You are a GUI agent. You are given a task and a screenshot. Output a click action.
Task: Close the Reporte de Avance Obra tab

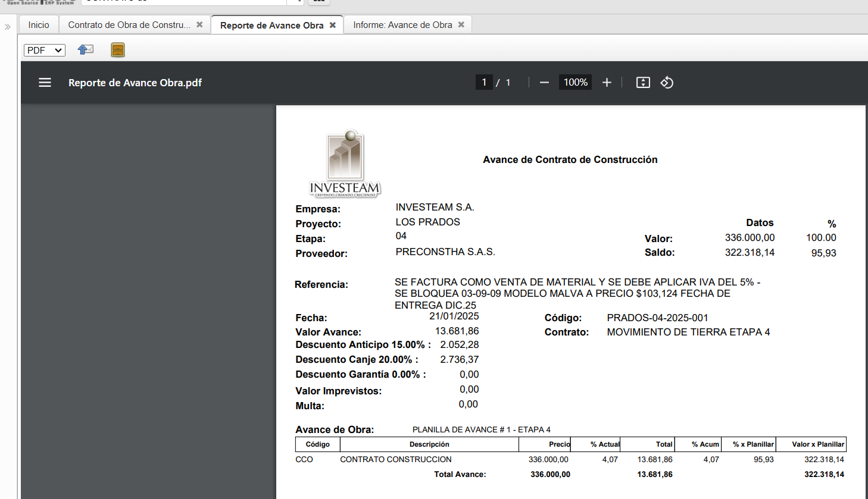pyautogui.click(x=333, y=25)
